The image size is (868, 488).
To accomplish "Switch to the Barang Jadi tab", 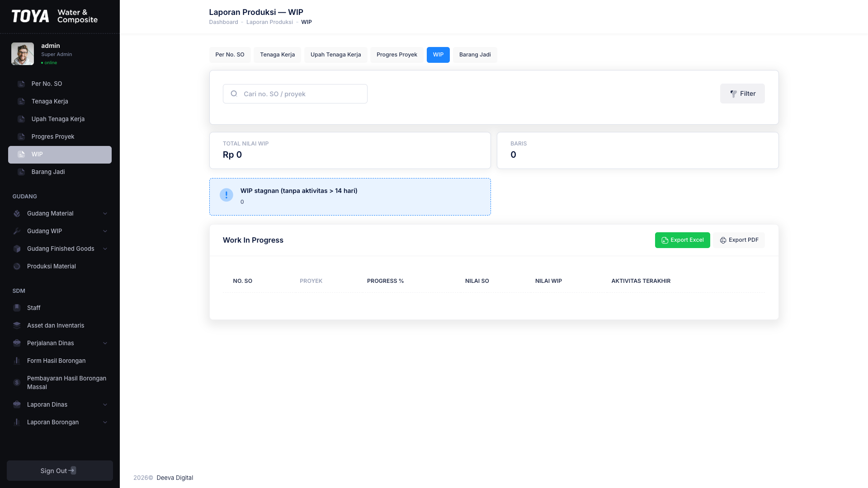I will (x=475, y=55).
